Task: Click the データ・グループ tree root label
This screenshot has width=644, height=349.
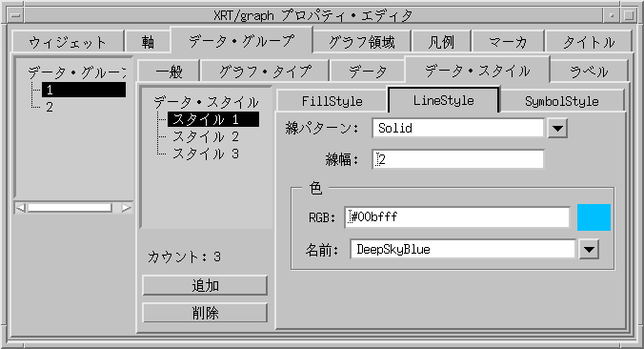Action: (77, 72)
